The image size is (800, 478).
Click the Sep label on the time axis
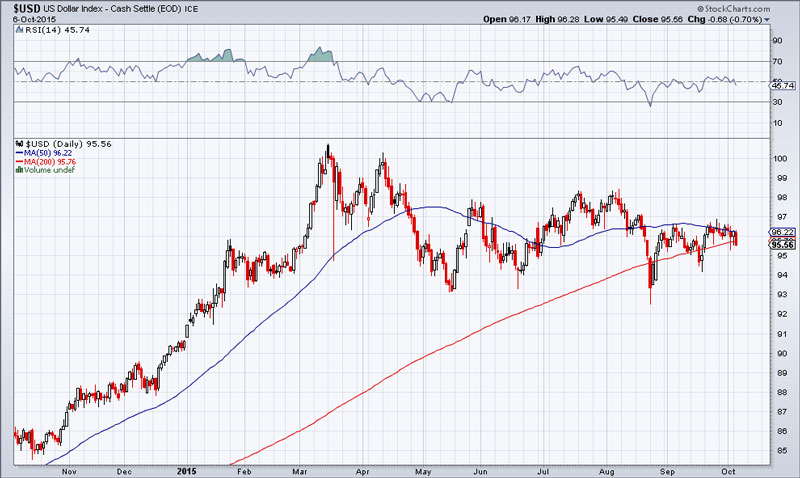tap(667, 472)
